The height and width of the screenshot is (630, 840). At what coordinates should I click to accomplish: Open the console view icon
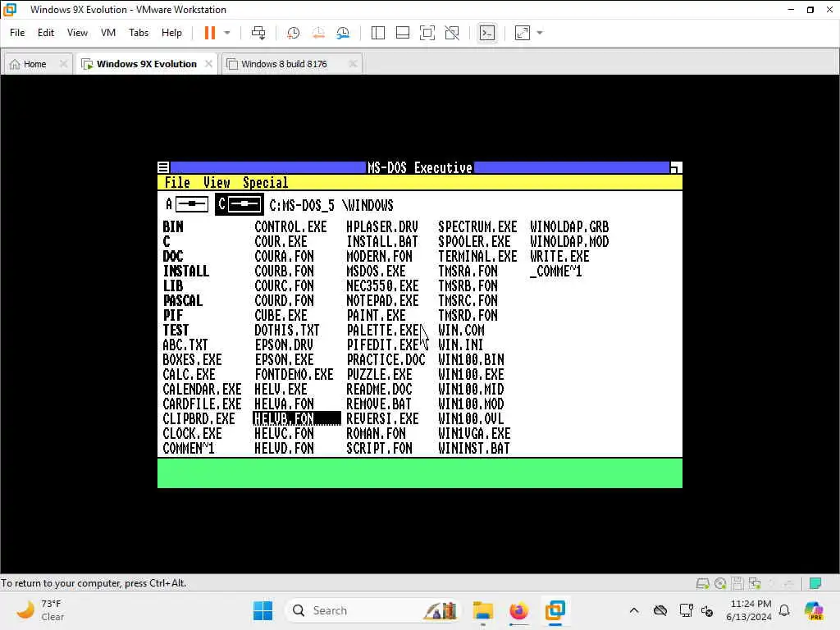(487, 33)
